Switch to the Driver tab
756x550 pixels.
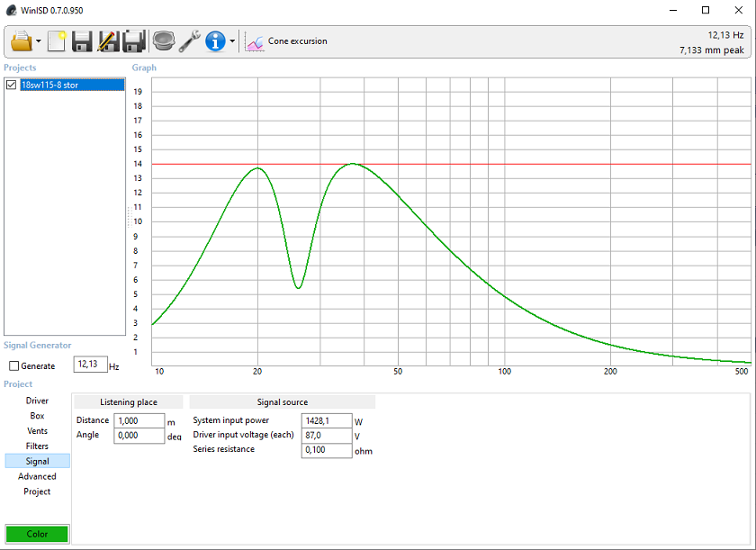(37, 401)
